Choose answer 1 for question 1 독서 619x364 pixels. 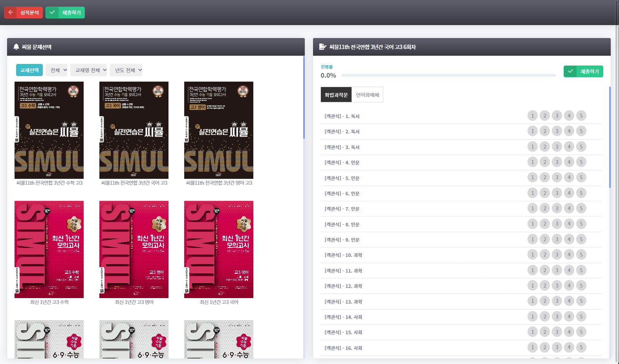[533, 116]
